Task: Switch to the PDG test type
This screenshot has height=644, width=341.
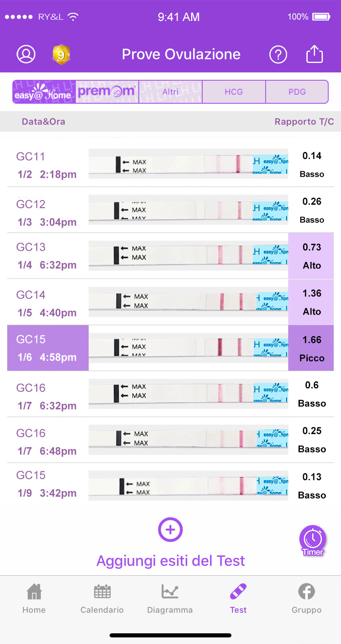Action: (x=297, y=92)
